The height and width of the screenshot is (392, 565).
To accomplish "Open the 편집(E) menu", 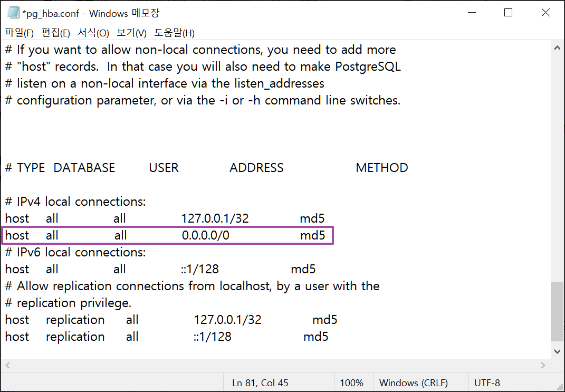I will click(55, 33).
